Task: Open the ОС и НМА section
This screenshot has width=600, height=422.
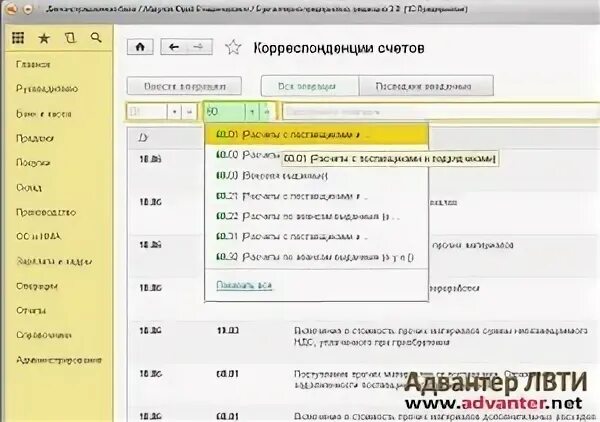Action: (38, 236)
